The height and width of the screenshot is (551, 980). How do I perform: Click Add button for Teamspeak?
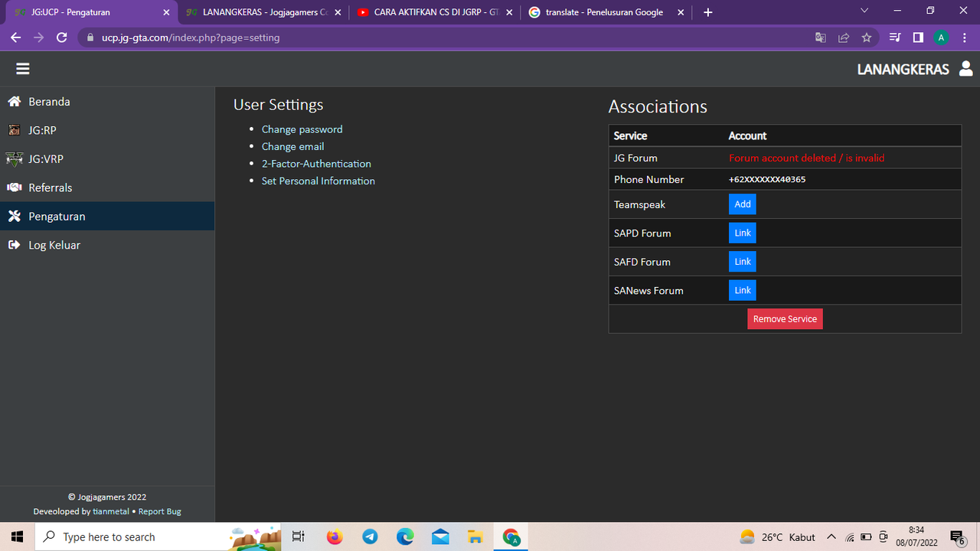click(x=743, y=204)
